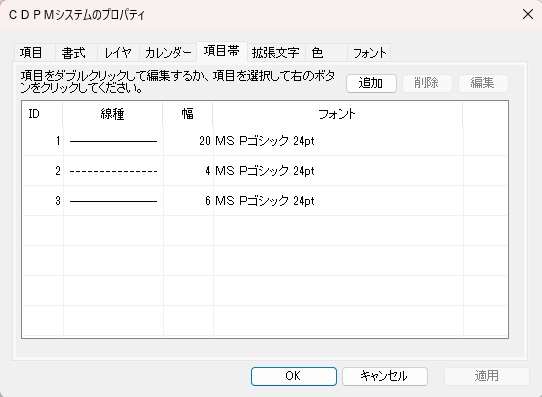Click the solid line sample in row 3
Screen dimensions: 542x397
113,201
